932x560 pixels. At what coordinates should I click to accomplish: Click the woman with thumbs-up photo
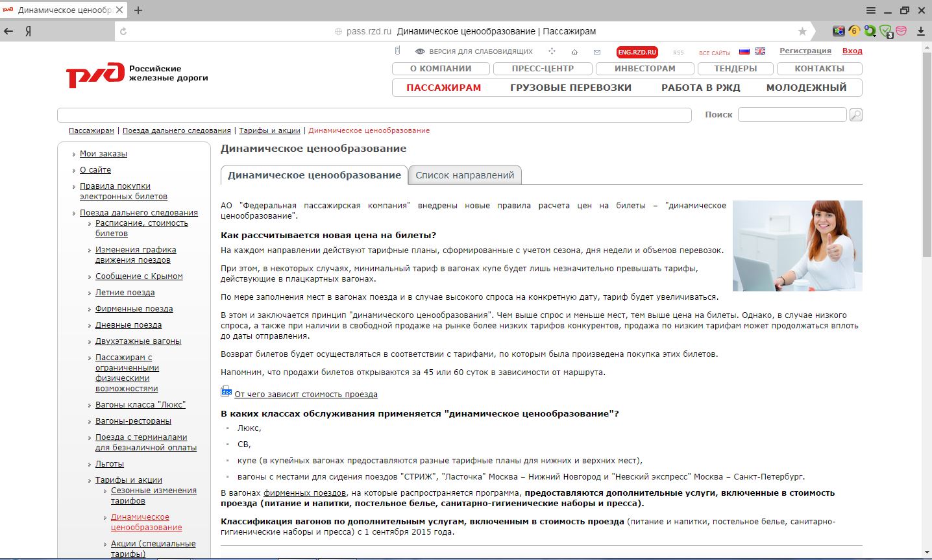797,246
